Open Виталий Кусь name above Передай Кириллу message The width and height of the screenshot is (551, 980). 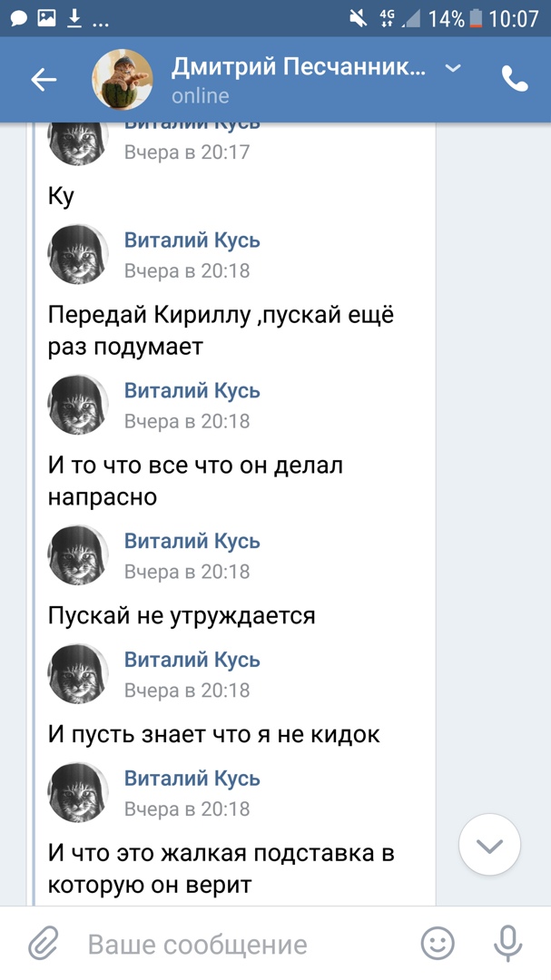[x=192, y=240]
